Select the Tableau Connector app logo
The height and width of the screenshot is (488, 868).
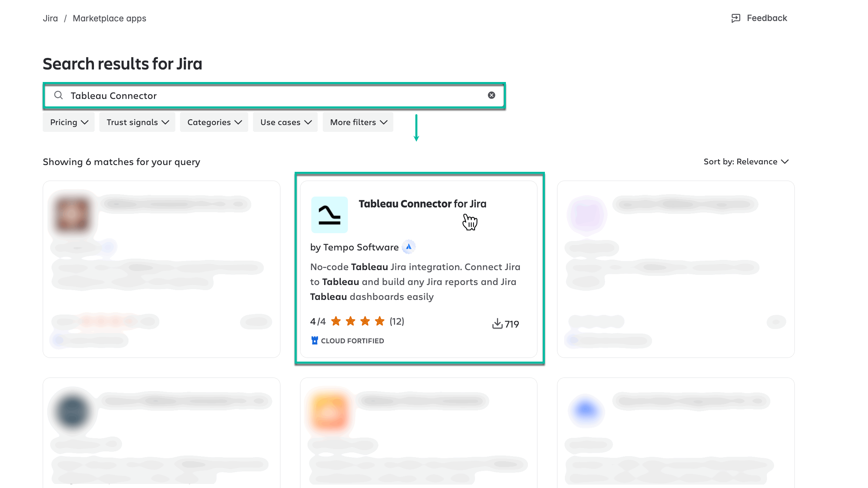[x=330, y=215]
